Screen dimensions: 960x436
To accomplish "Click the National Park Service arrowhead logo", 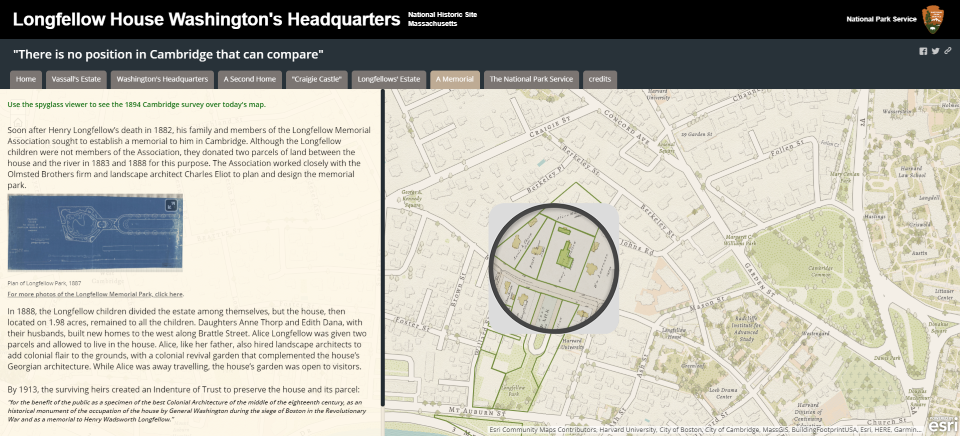I will pyautogui.click(x=932, y=18).
